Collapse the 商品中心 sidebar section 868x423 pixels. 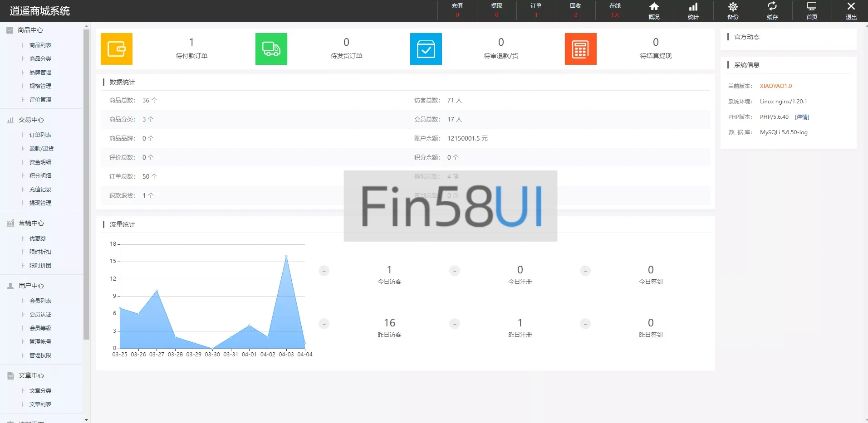(x=30, y=30)
